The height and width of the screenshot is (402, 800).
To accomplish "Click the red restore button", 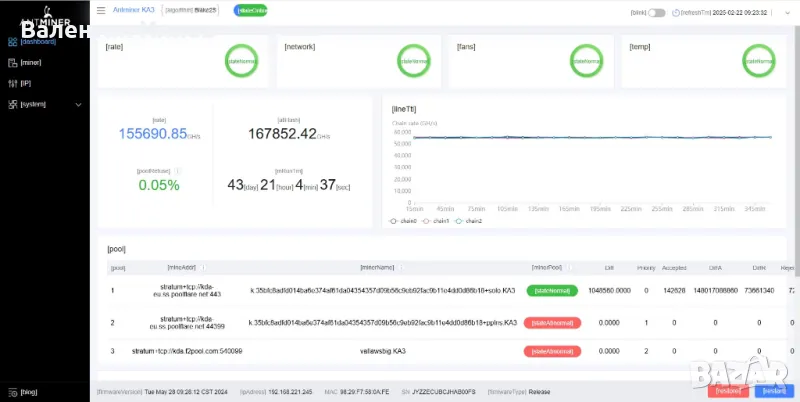I will pyautogui.click(x=729, y=391).
